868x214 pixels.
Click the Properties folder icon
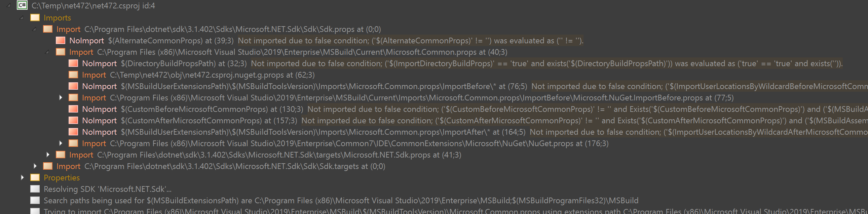[35, 177]
